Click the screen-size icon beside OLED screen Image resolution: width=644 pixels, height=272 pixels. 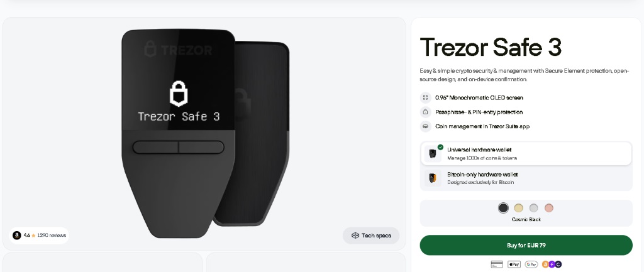click(x=426, y=97)
